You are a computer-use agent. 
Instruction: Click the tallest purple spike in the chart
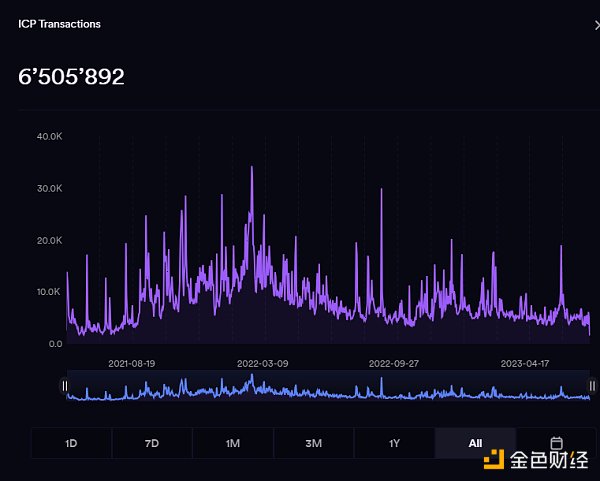(251, 168)
